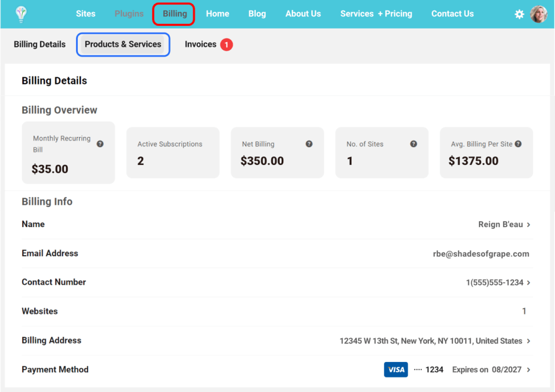Click the VISA card logo
The width and height of the screenshot is (555, 392).
(396, 369)
